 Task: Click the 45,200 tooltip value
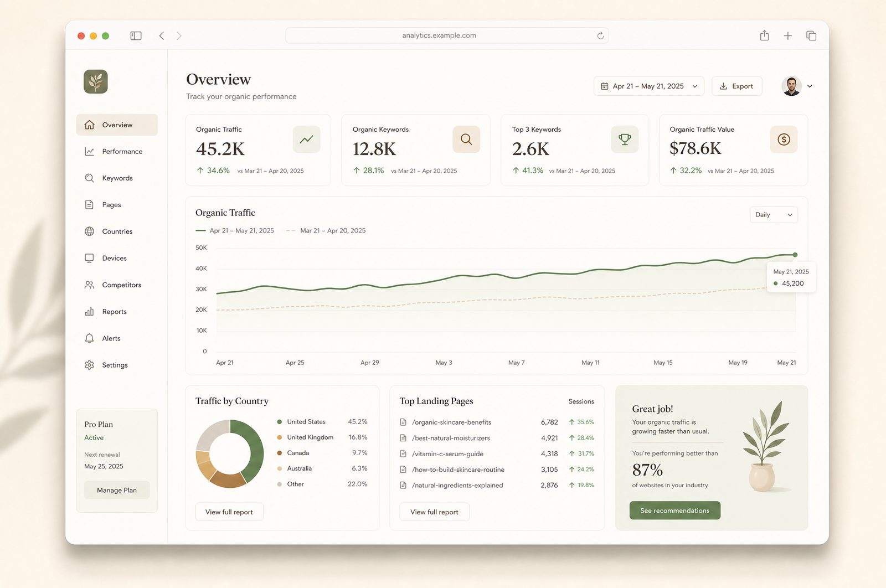[792, 283]
